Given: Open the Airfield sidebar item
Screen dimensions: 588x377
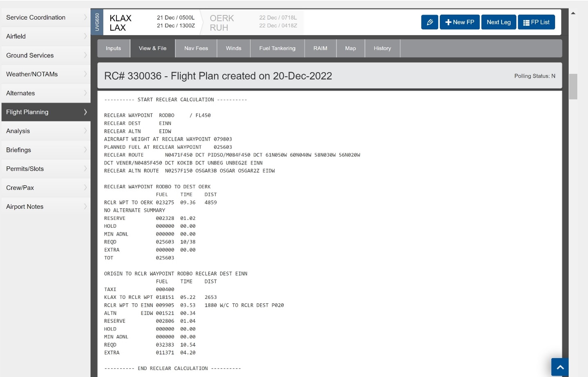Looking at the screenshot, I should pos(46,36).
